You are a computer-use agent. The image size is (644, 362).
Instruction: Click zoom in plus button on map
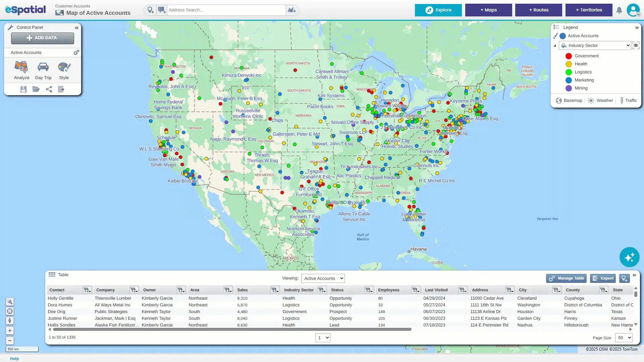pyautogui.click(x=10, y=330)
